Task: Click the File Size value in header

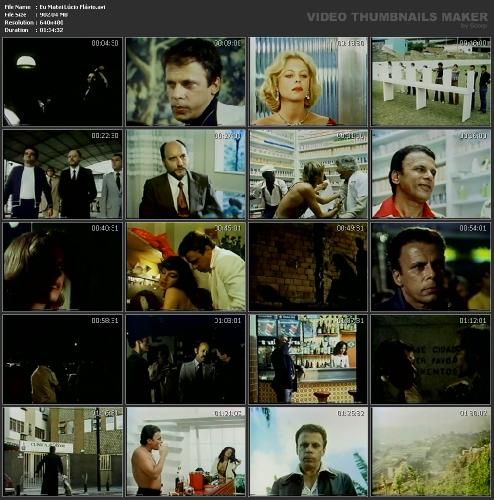Action: tap(54, 15)
